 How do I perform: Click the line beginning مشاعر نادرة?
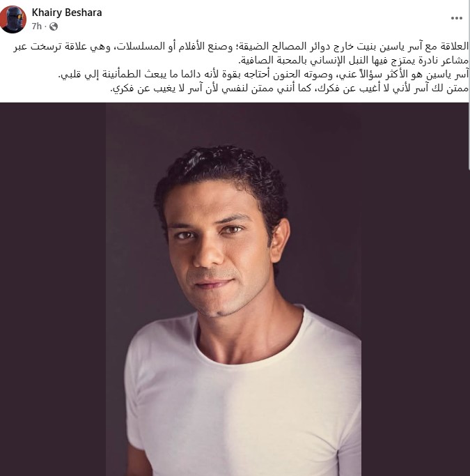coord(353,61)
